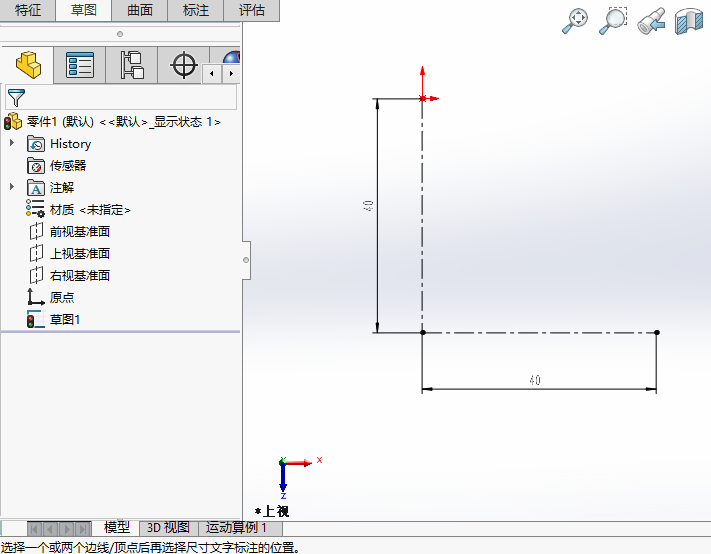Switch to the 3D 视图 bottom tab
711x554 pixels.
[168, 528]
